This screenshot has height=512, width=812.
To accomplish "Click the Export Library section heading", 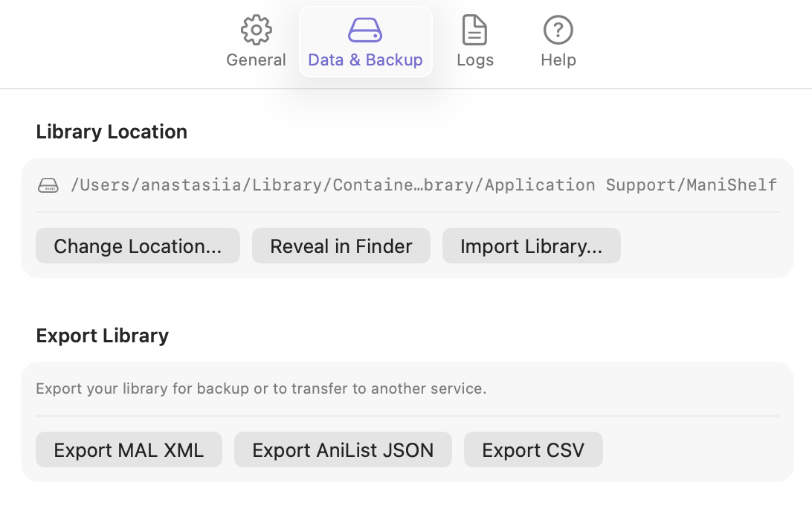I will pos(102,336).
